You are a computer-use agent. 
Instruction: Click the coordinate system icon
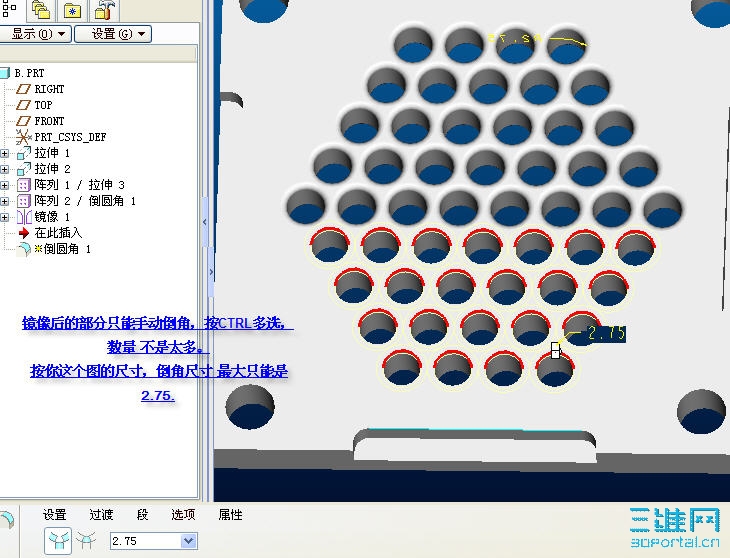[x=23, y=137]
